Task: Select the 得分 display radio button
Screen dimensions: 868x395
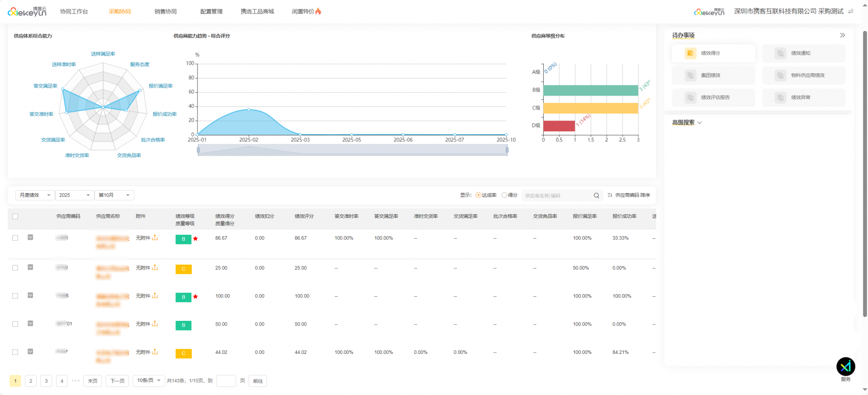Action: click(504, 195)
